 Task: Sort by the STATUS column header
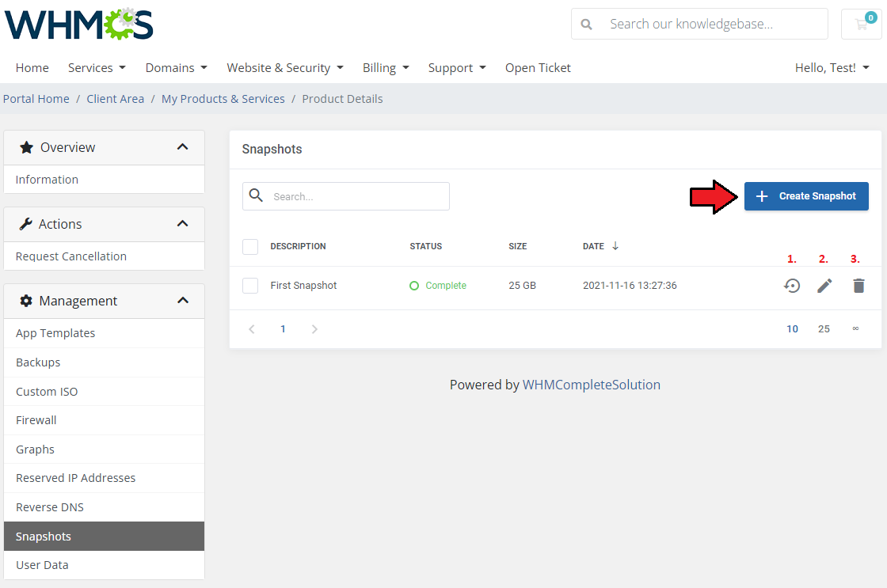pyautogui.click(x=426, y=246)
